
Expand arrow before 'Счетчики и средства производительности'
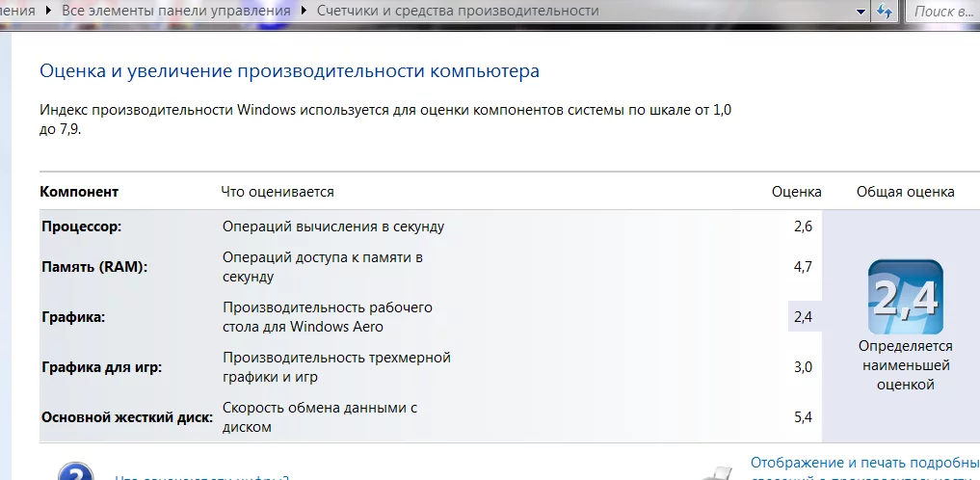click(x=304, y=11)
